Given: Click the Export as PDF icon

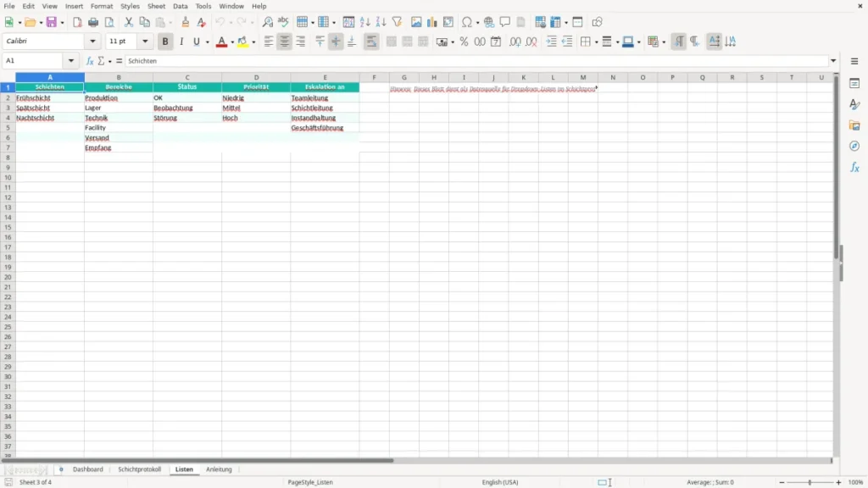Looking at the screenshot, I should pyautogui.click(x=77, y=22).
